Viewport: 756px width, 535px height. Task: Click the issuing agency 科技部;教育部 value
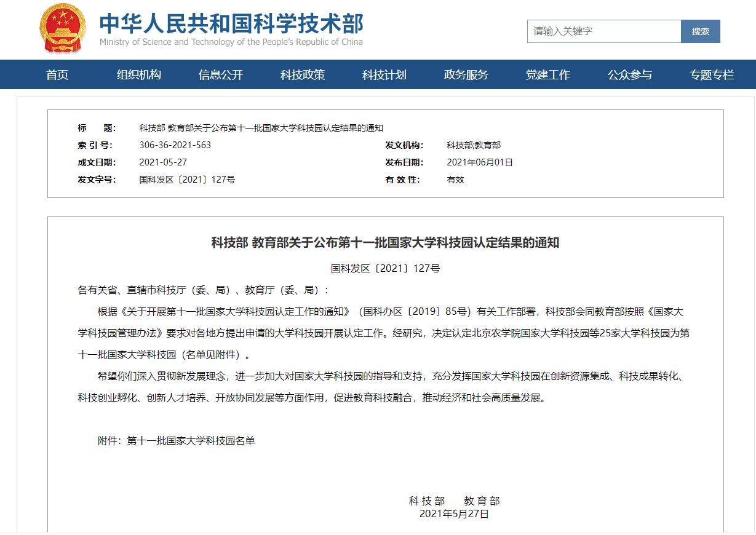[474, 145]
